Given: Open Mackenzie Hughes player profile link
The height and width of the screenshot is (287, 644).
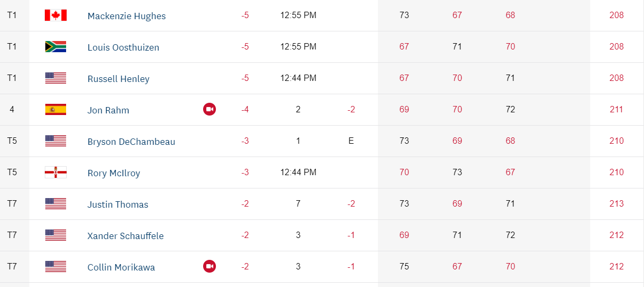Looking at the screenshot, I should (126, 16).
